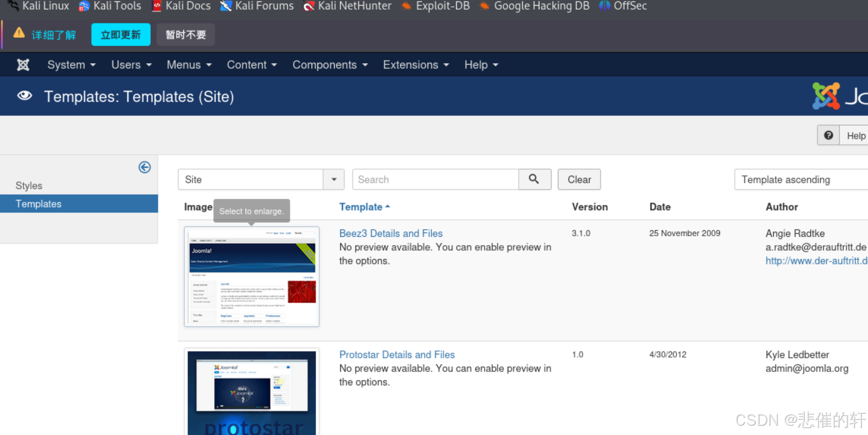The width and height of the screenshot is (868, 435).
Task: Click the warning triangle icon
Action: pyautogui.click(x=19, y=33)
